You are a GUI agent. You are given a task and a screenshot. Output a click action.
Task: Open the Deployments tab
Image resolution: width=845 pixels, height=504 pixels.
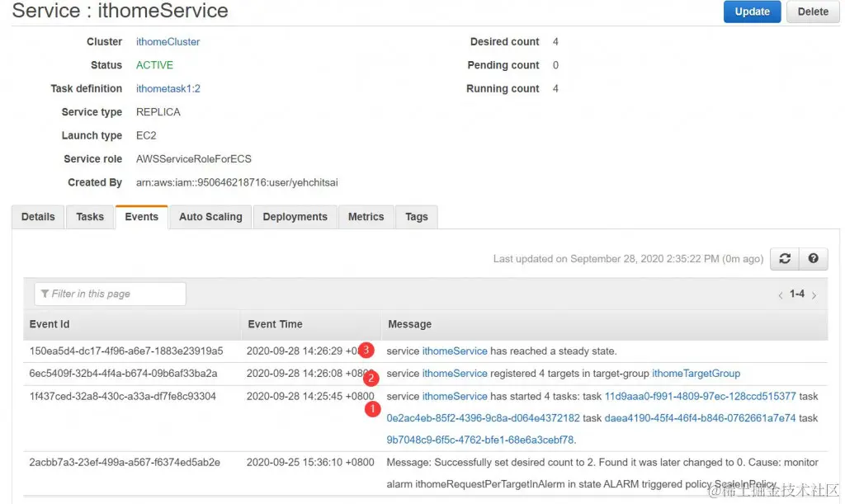click(295, 217)
